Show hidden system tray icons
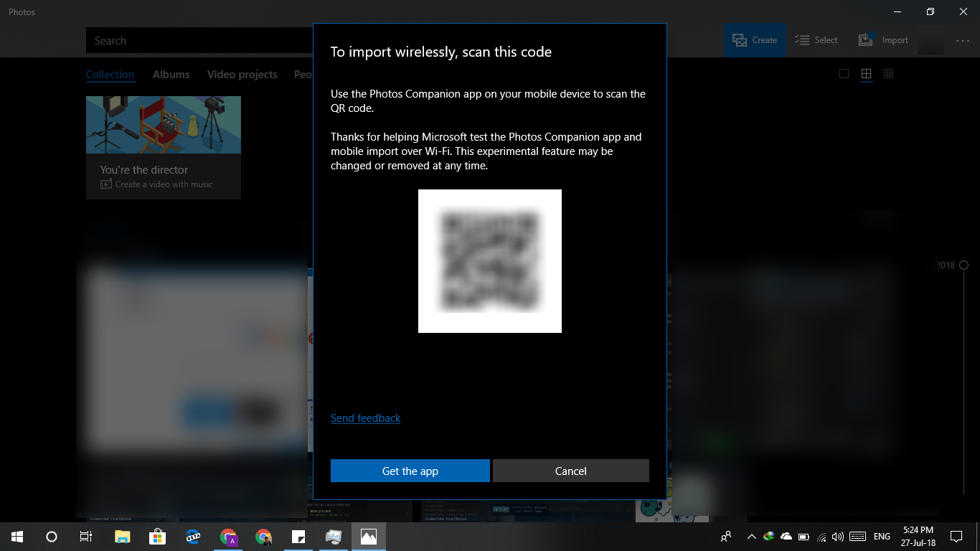This screenshot has height=551, width=980. (751, 537)
